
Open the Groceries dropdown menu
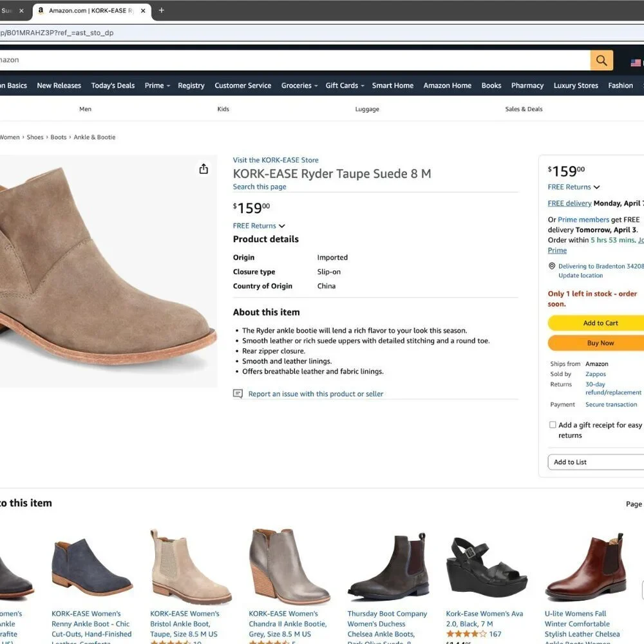299,86
